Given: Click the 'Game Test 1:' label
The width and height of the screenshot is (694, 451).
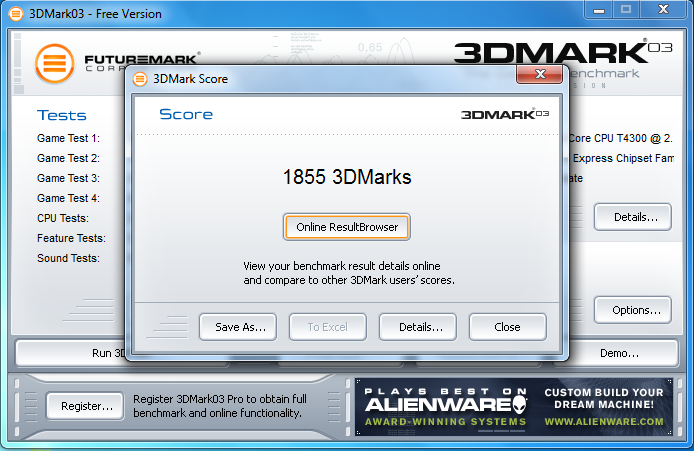Looking at the screenshot, I should point(69,139).
